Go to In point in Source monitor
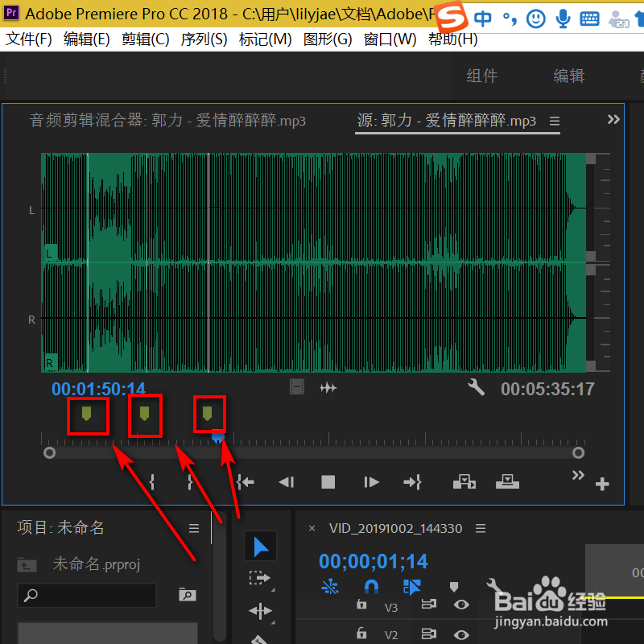 tap(246, 481)
